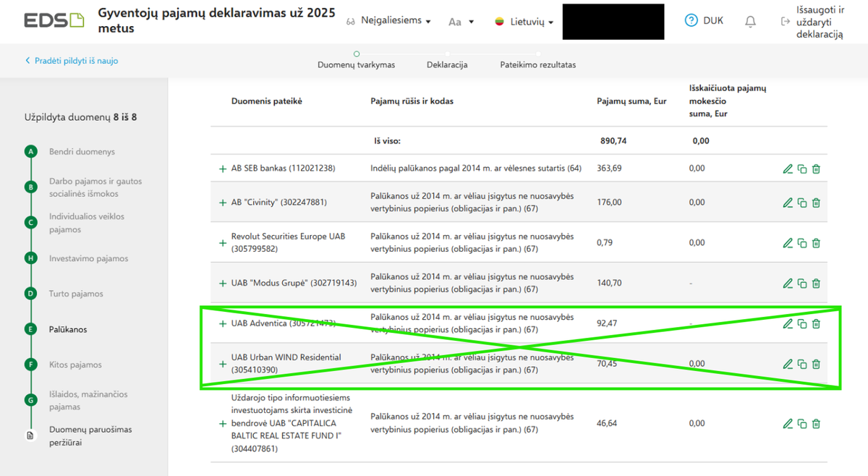The width and height of the screenshot is (868, 476).
Task: Open the Aa font size dropdown
Action: tap(461, 22)
